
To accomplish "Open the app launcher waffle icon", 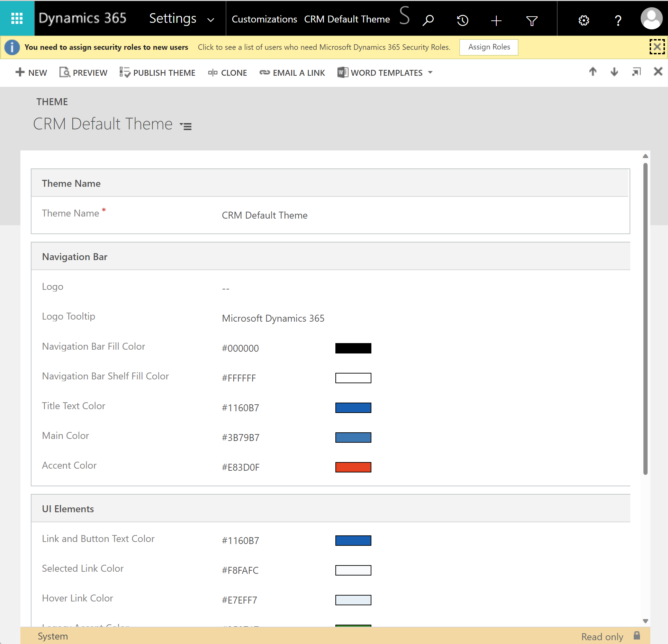I will coord(17,18).
